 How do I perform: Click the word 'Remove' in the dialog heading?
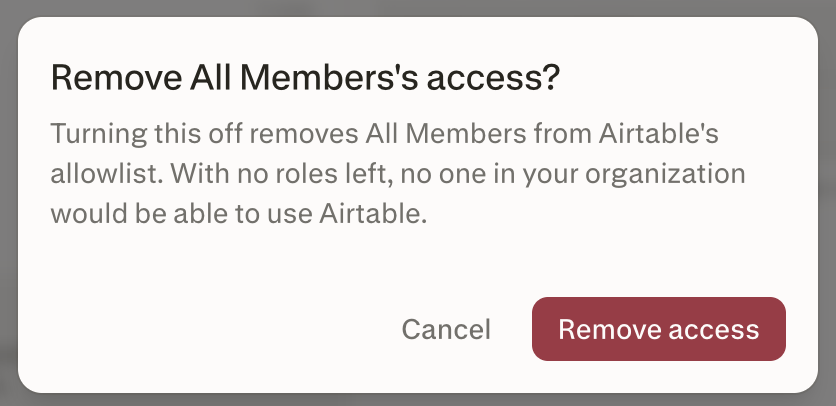click(x=116, y=78)
